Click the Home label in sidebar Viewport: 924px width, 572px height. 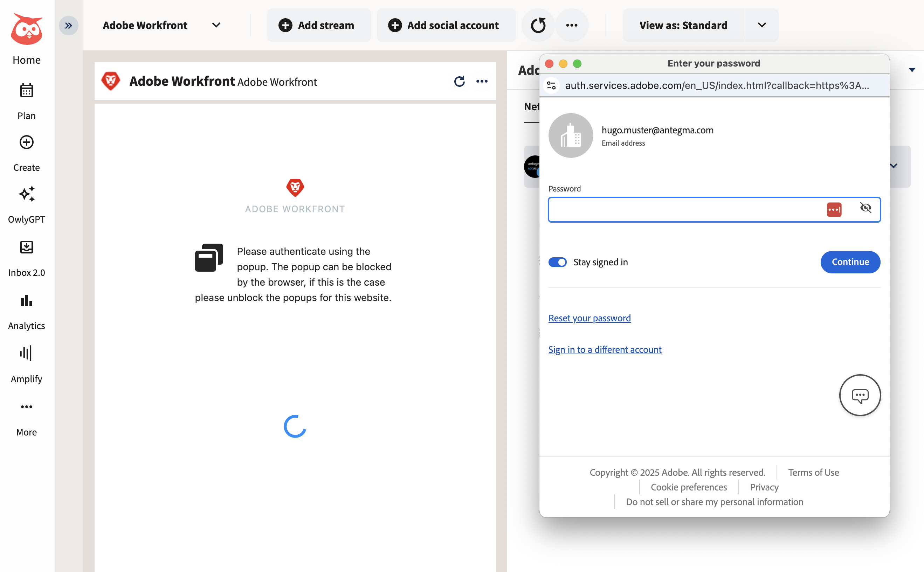[x=27, y=60]
